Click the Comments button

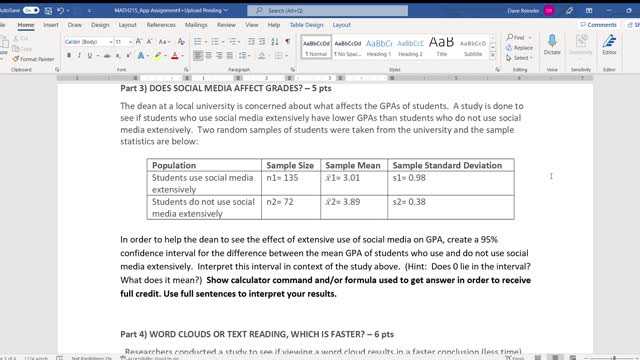[x=598, y=25]
